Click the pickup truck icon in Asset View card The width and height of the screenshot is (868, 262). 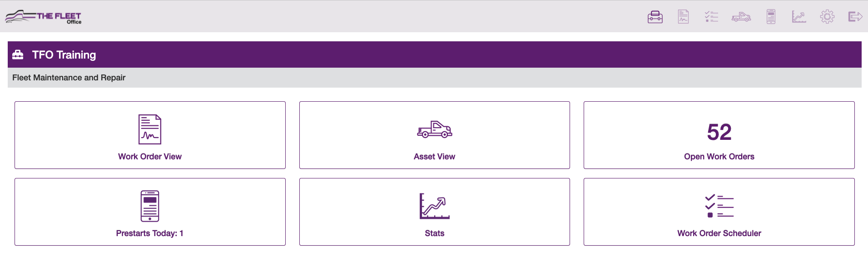coord(435,129)
